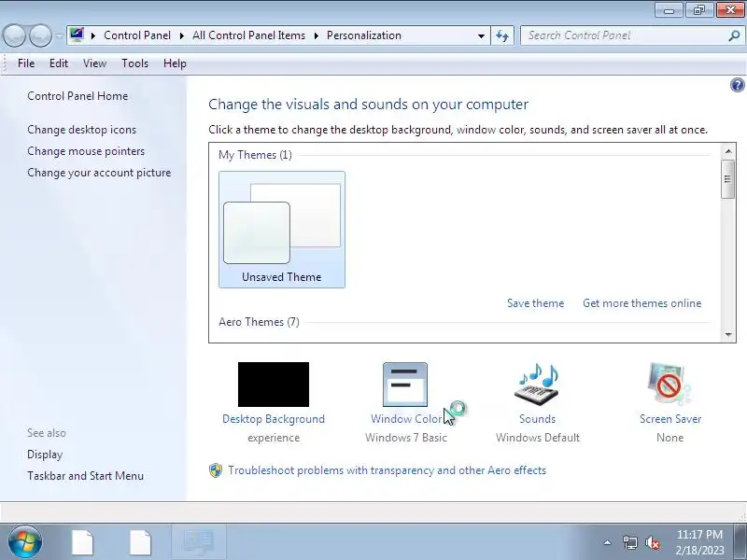The image size is (747, 560).
Task: Select the Unsaved Theme thumbnail
Action: tap(282, 230)
